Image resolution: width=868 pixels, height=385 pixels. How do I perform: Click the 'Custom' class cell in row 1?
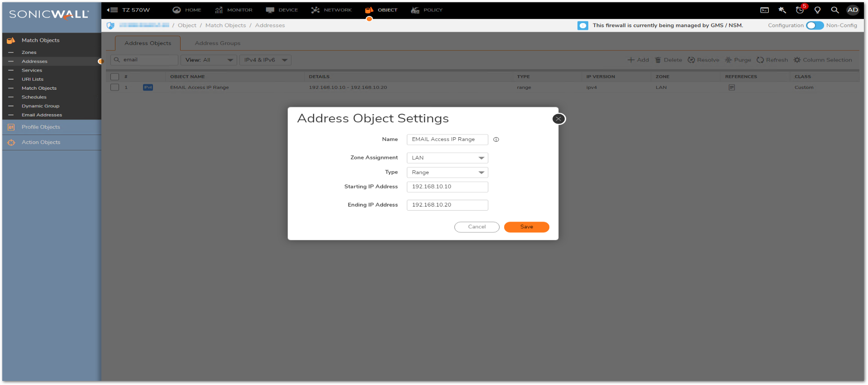tap(804, 87)
